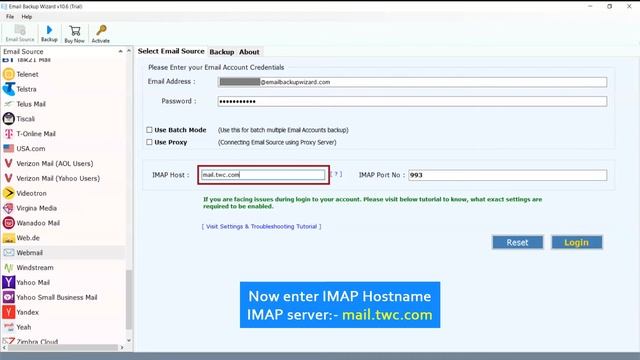Switch to the Backup tab
Viewport: 640px width, 360px height.
(222, 52)
